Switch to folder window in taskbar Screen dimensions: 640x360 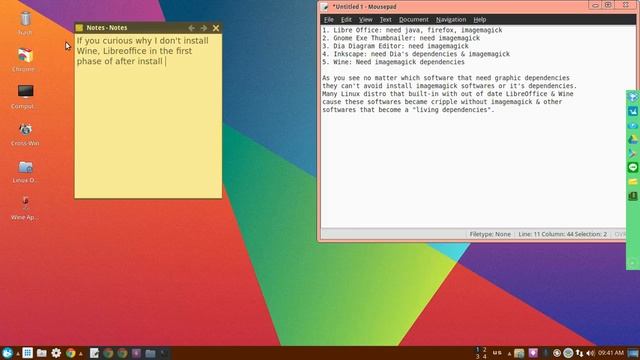point(150,353)
